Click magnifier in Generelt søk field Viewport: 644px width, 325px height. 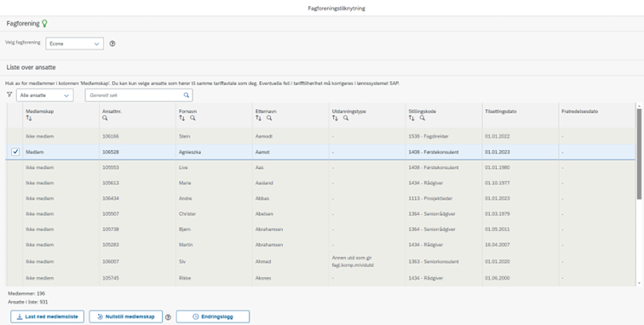187,95
